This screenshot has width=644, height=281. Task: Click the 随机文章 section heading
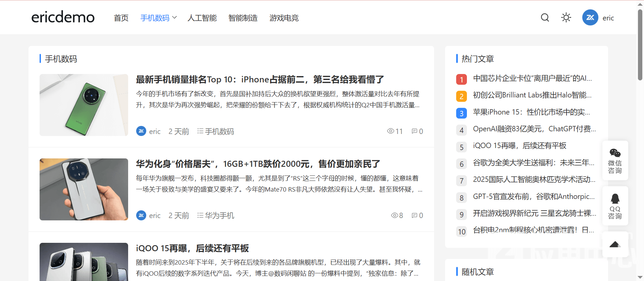click(478, 272)
